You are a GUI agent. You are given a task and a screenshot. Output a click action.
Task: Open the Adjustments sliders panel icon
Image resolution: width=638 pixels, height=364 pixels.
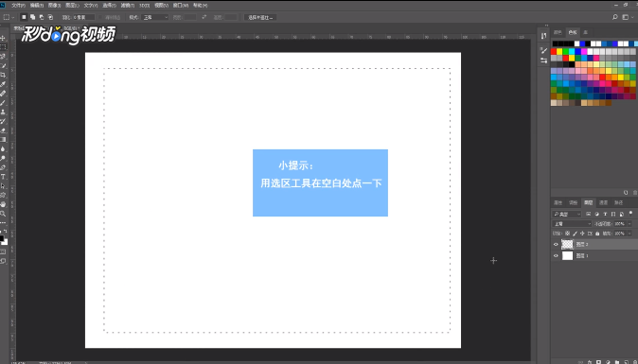[x=544, y=61]
